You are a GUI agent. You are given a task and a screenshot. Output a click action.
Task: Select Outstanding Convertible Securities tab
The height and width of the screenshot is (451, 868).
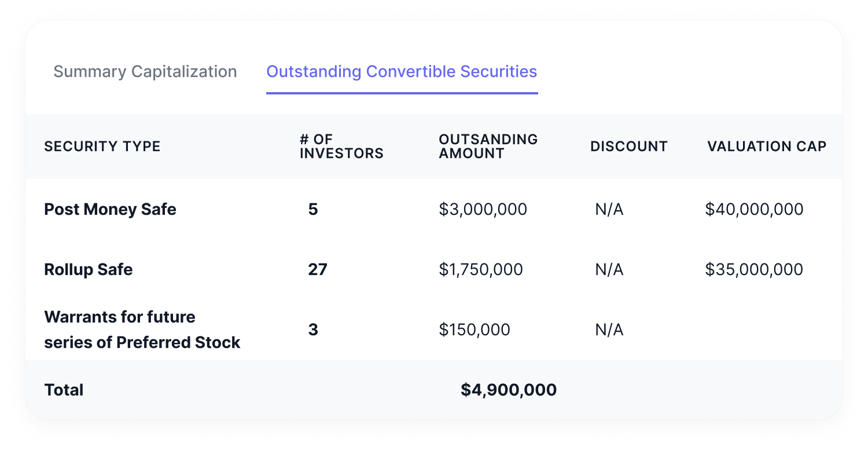click(402, 72)
